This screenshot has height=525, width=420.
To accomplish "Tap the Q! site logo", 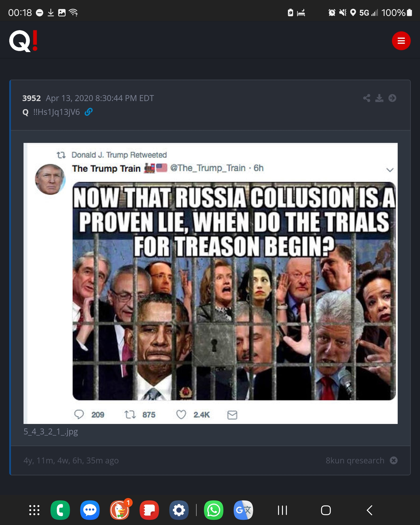I will [23, 41].
